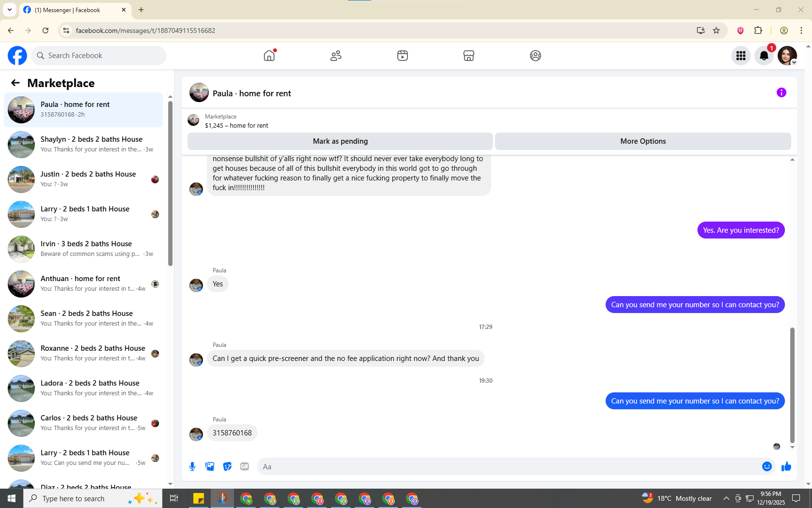Open Shaylyn 2 beds 2 baths House chat
The height and width of the screenshot is (508, 812).
(x=84, y=145)
